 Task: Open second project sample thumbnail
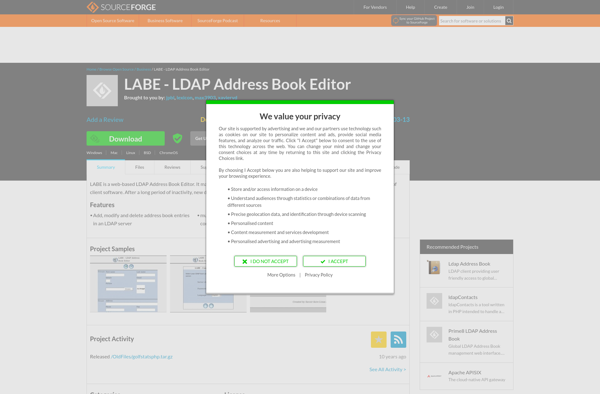[x=208, y=284]
